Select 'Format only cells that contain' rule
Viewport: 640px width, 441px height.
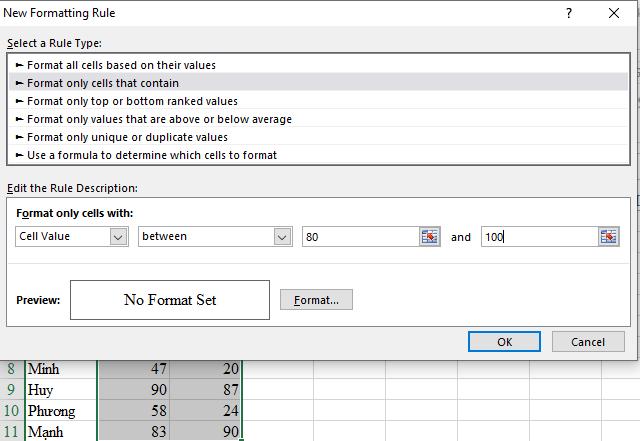point(103,83)
